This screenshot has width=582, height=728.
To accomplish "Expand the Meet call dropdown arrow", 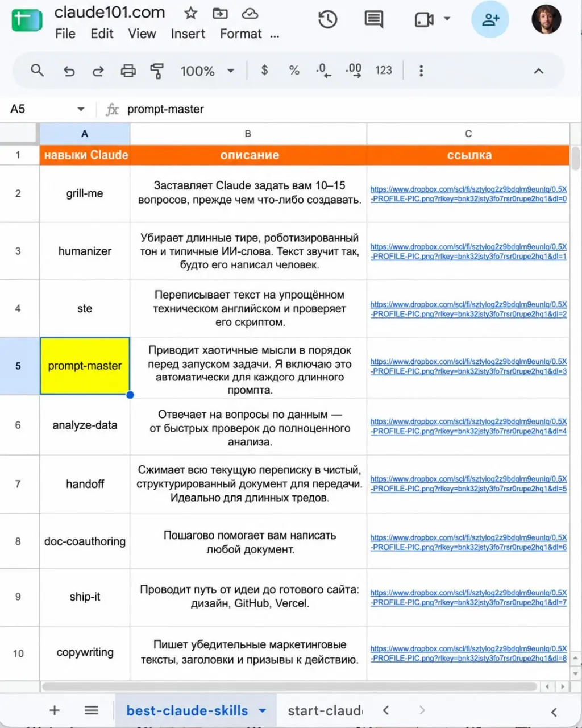I will pos(447,19).
